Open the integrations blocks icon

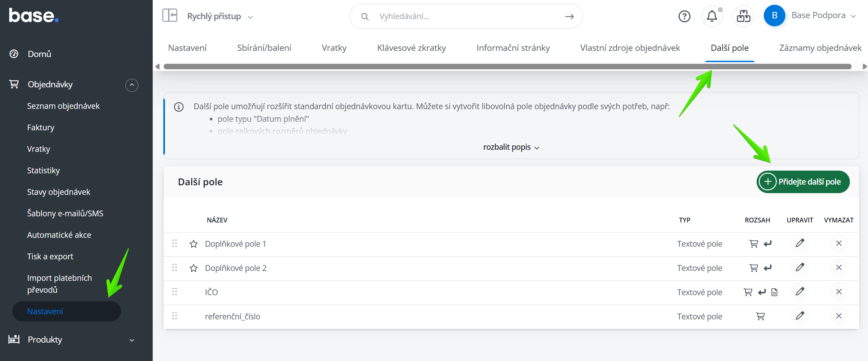(x=743, y=16)
